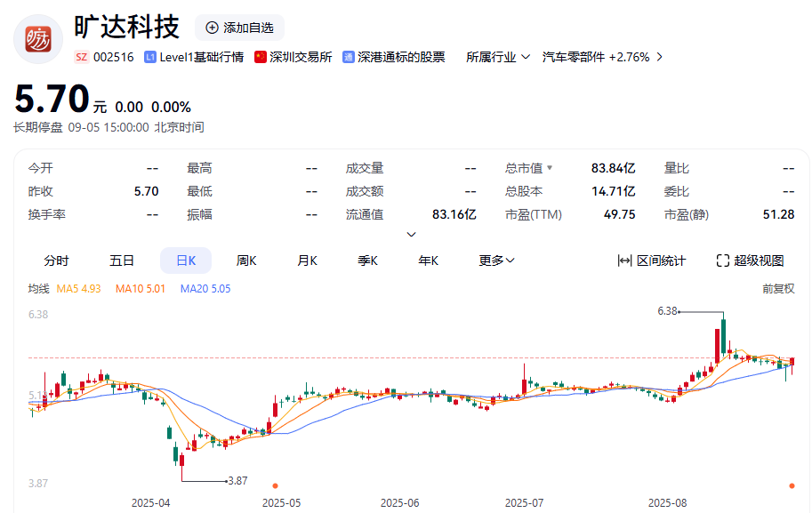Viewport: 812px width, 513px height.
Task: Click the China flag 深圳交易所 icon
Action: coord(260,57)
